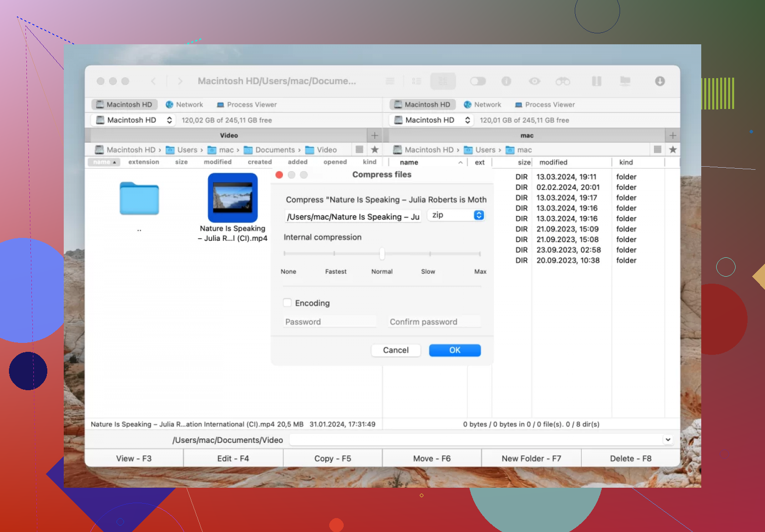Click the archive compress icon in toolbar
This screenshot has height=532, width=765.
point(596,81)
